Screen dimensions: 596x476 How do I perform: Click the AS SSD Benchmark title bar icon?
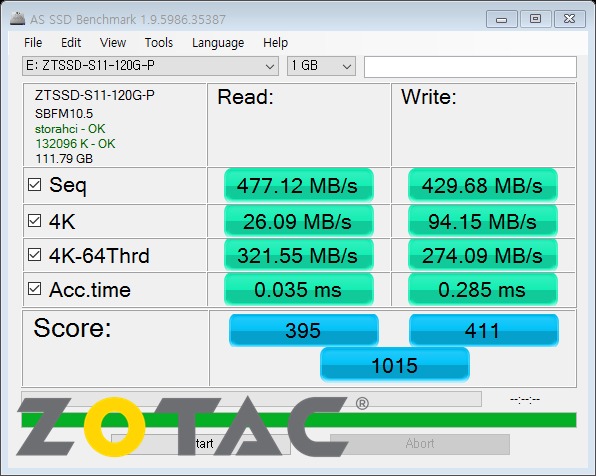pos(17,19)
